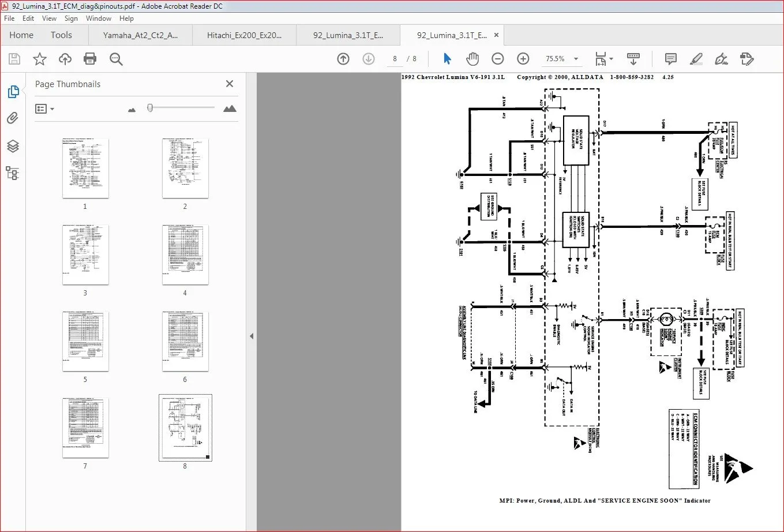Enlarge thumbnail size large mountain icon
Screen dimensions: 784x532
click(x=230, y=108)
